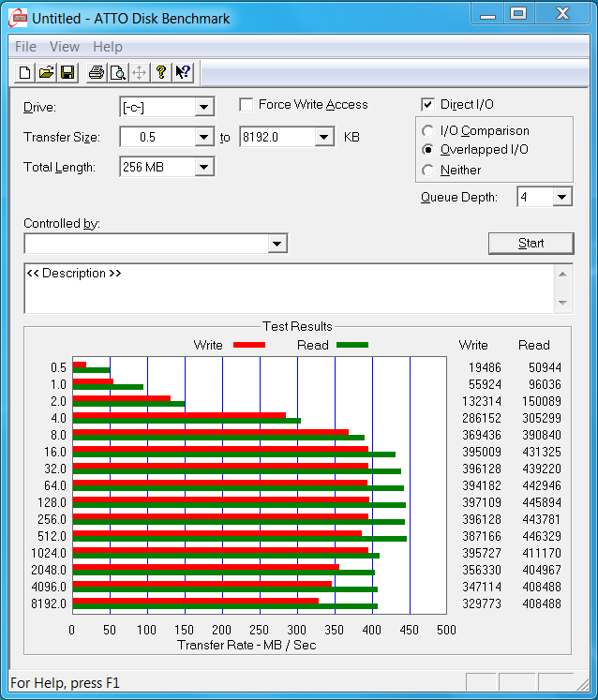This screenshot has height=700, width=598.
Task: Select the I/O Comparison radio option
Action: pos(428,131)
